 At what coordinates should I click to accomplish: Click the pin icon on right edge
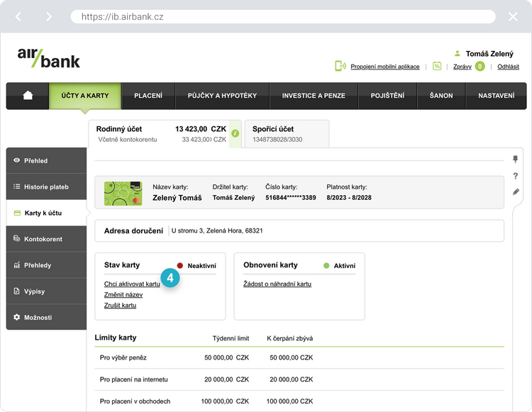516,159
